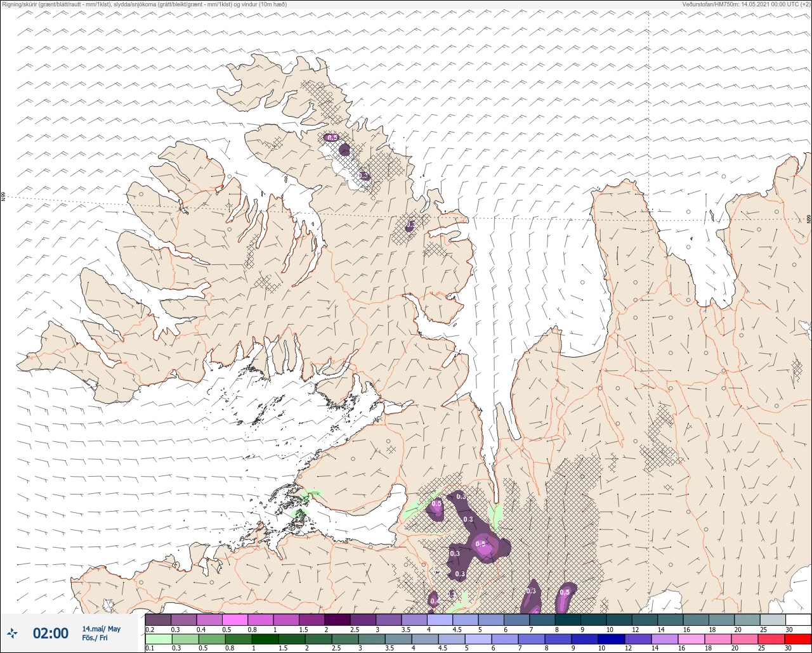The height and width of the screenshot is (653, 812).
Task: Click the 02:00 forecast time display
Action: point(51,633)
